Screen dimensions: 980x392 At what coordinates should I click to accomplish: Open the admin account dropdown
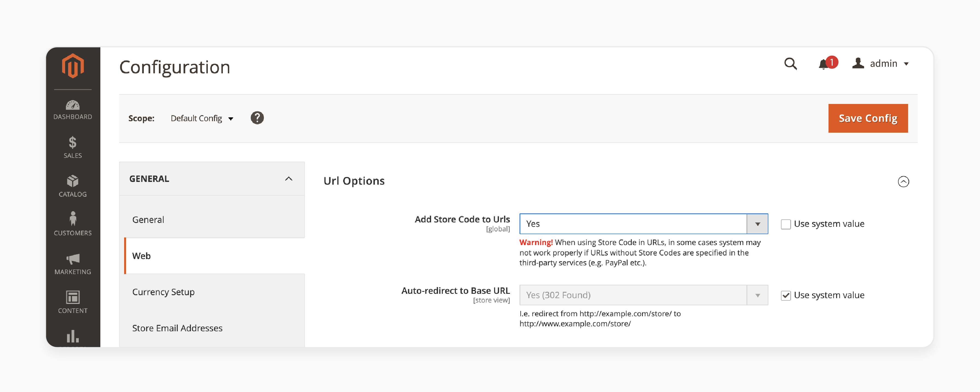click(x=880, y=63)
